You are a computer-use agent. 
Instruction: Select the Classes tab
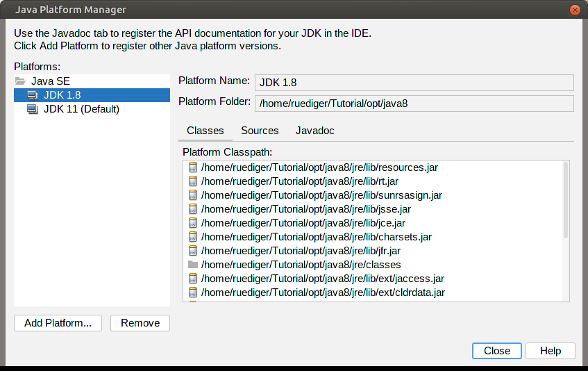(205, 131)
